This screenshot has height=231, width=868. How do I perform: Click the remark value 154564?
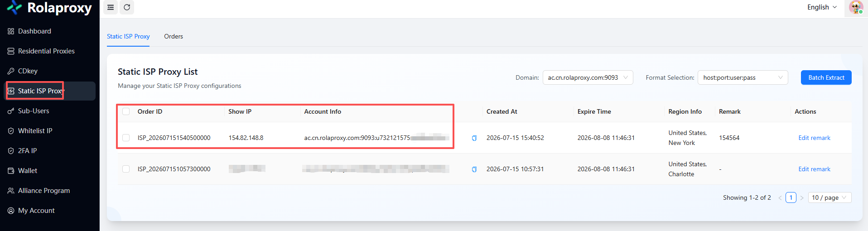729,138
